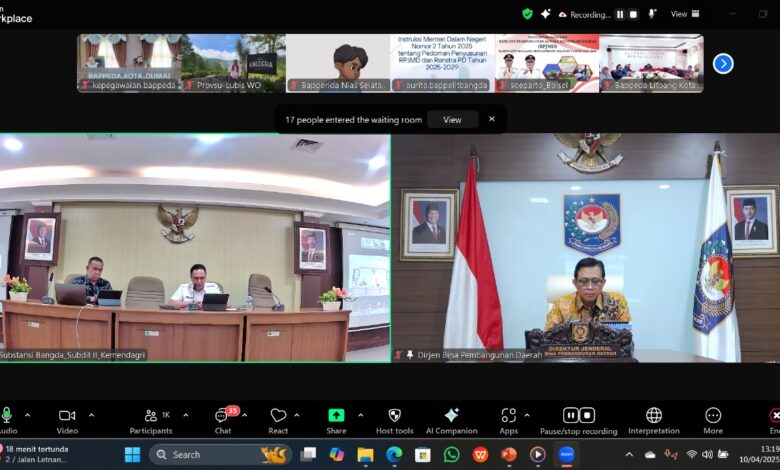780x470 pixels.
Task: Click the green encryption shield icon
Action: tap(527, 14)
